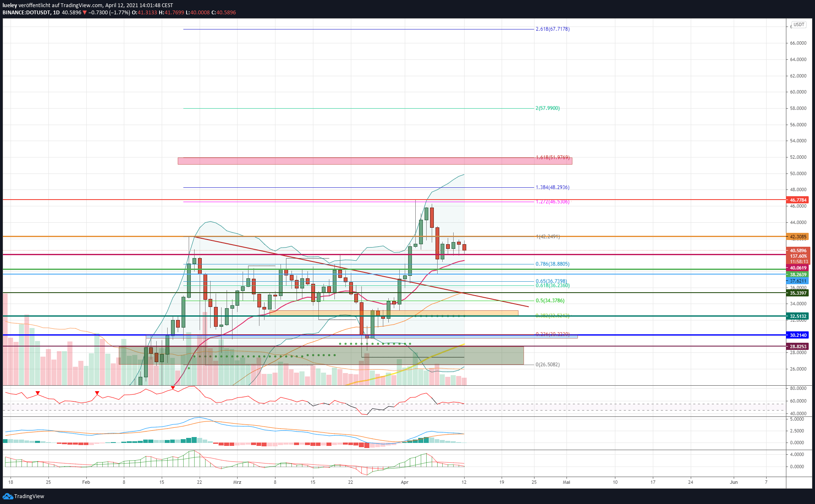Click the dark green 35.3397 price tag
Viewport: 815px width, 504px height.
pos(798,293)
